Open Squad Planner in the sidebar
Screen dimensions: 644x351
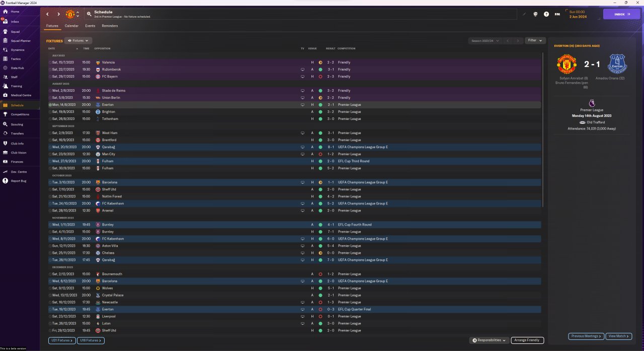5,41
